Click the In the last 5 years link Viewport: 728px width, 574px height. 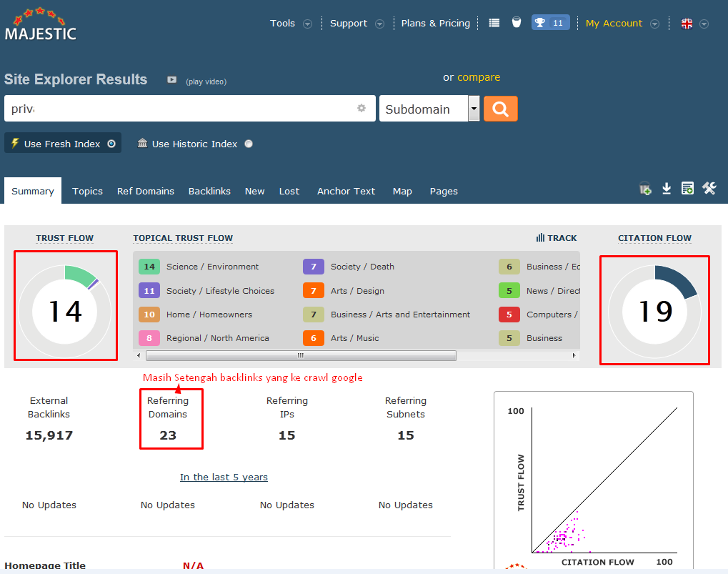pos(224,477)
